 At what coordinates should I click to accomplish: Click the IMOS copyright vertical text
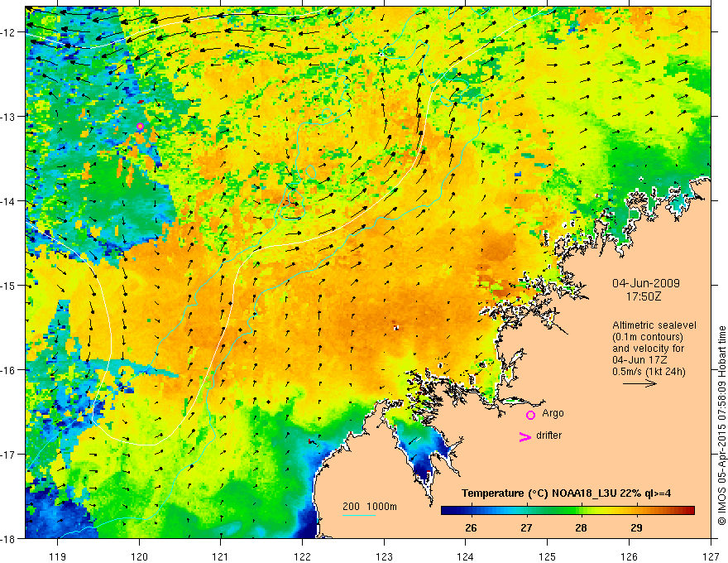coord(721,426)
